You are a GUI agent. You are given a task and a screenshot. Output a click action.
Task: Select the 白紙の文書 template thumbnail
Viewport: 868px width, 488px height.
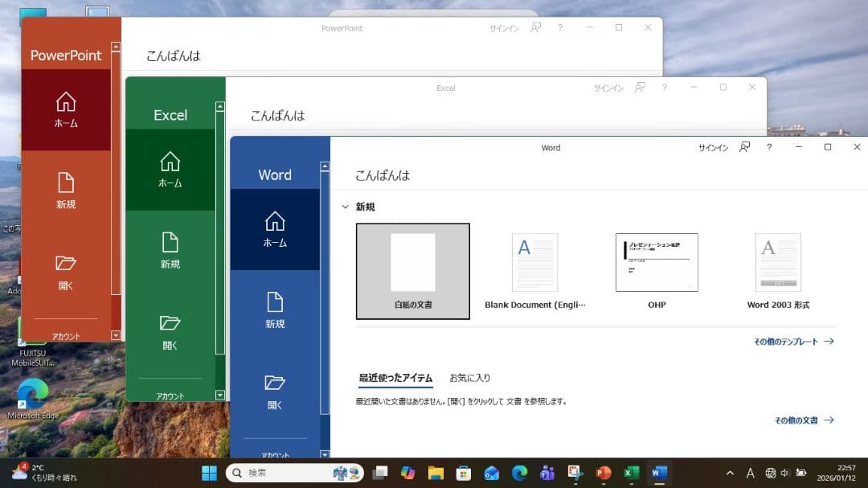point(412,261)
